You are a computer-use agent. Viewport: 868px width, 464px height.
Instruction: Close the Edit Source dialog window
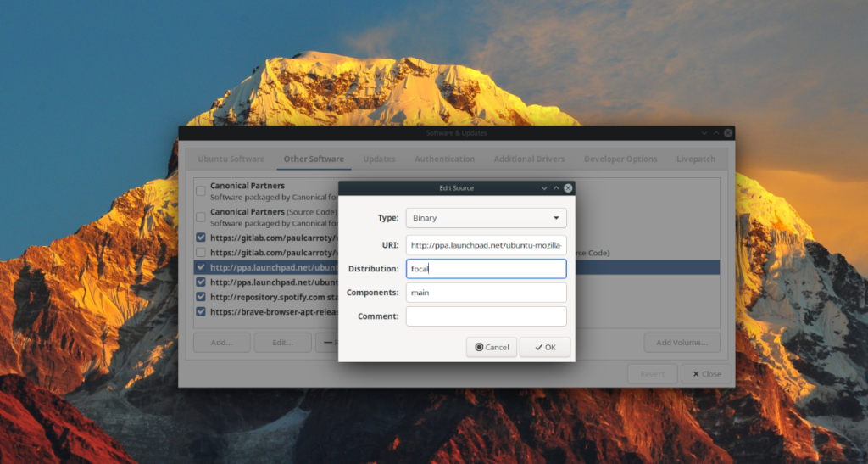click(568, 188)
